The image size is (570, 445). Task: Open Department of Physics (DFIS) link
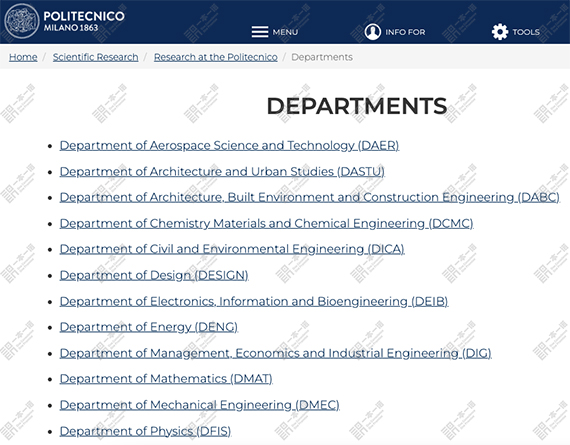point(145,431)
